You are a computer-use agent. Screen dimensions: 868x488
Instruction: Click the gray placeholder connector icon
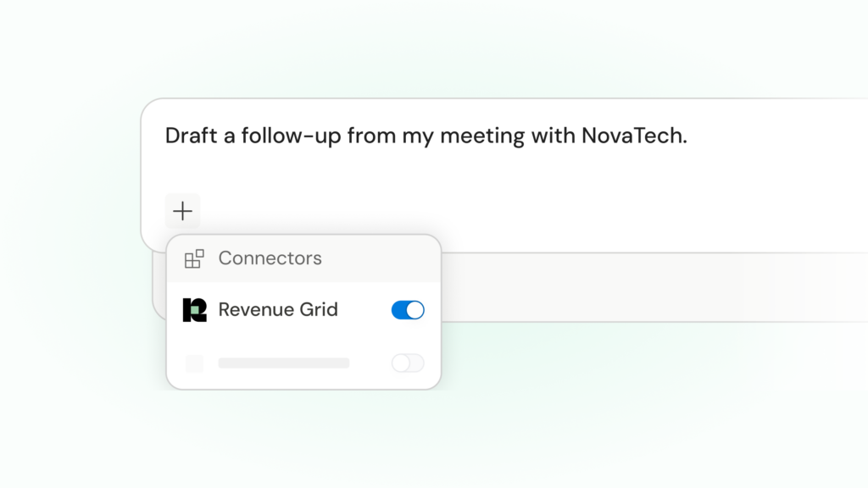click(194, 363)
